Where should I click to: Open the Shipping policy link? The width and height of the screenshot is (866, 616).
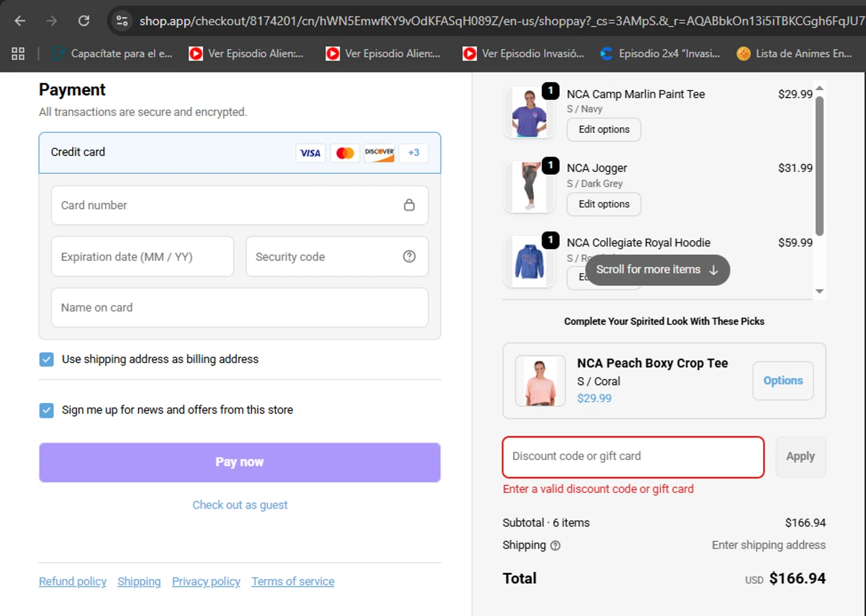[139, 581]
